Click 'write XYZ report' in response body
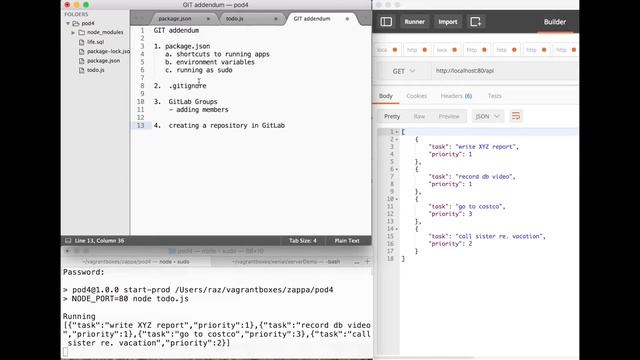640x360 pixels. pyautogui.click(x=487, y=147)
